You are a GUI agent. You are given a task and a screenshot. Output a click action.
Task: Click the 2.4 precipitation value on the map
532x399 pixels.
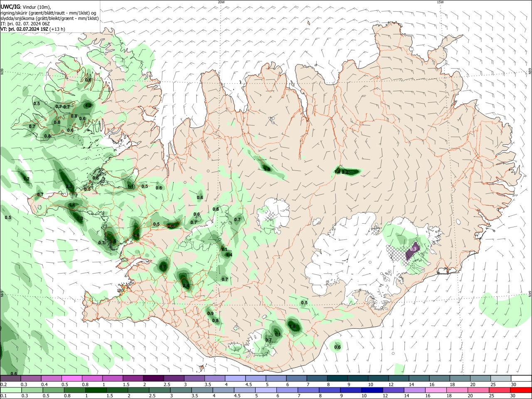[186, 286]
